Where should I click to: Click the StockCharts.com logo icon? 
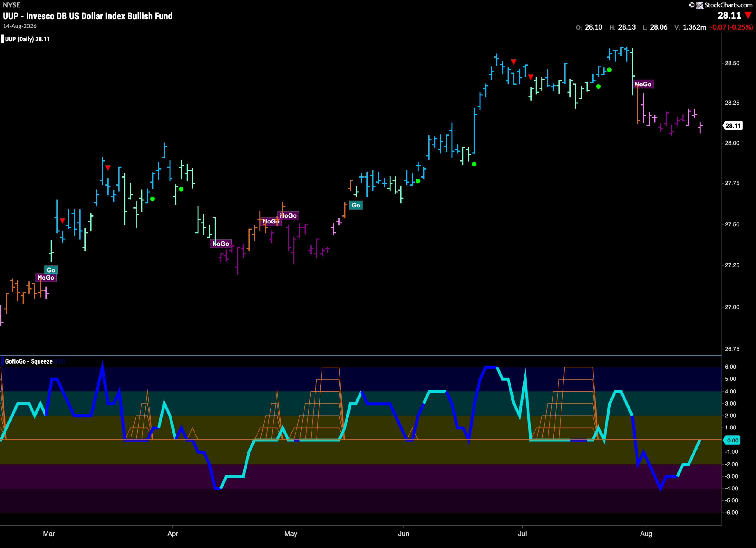coord(700,5)
